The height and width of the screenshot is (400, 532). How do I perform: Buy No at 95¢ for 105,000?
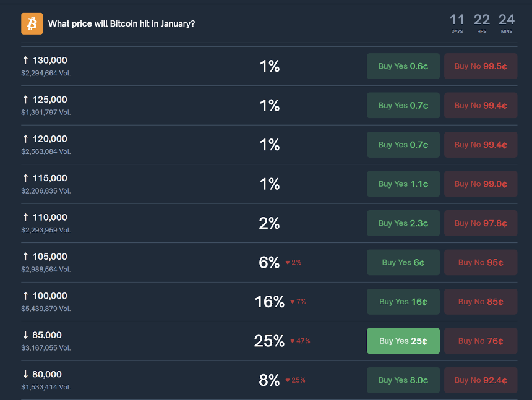(x=481, y=262)
